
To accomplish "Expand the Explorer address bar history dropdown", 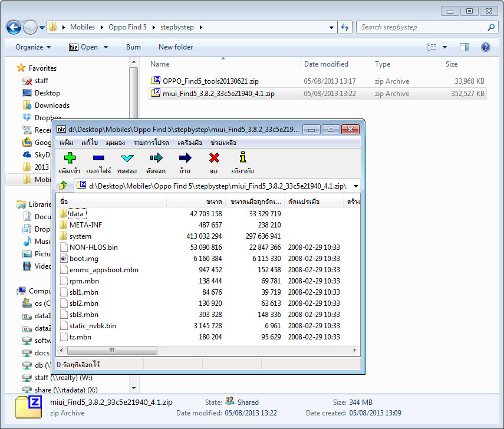I will coord(331,27).
